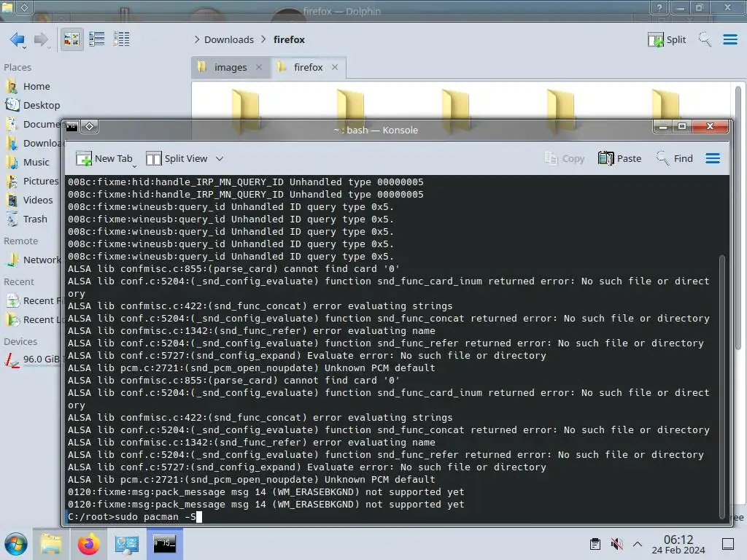Click the Home folder icon in Places

pyautogui.click(x=12, y=86)
